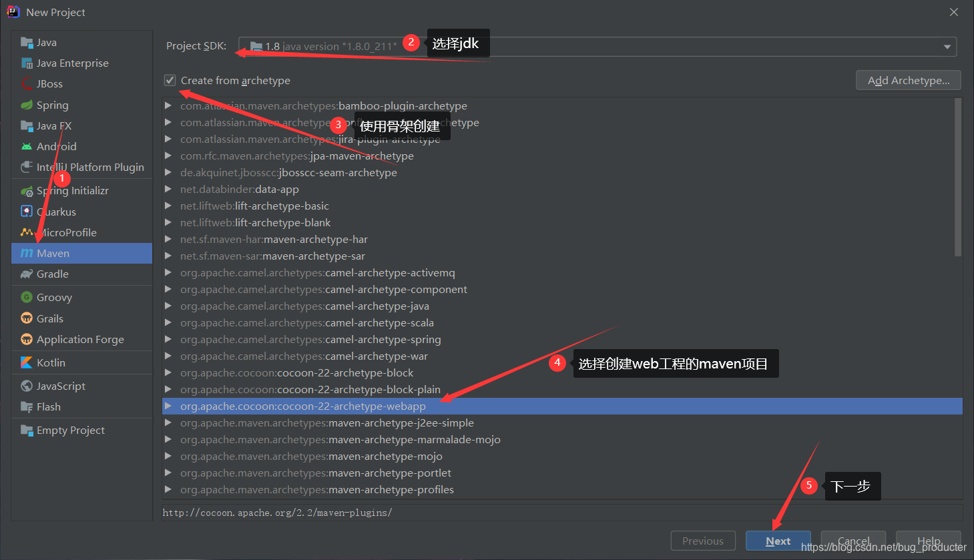Select Gradle project type label
This screenshot has width=974, height=560.
53,274
